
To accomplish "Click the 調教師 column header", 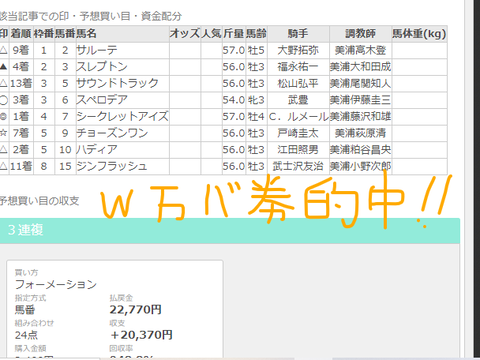I will (360, 33).
